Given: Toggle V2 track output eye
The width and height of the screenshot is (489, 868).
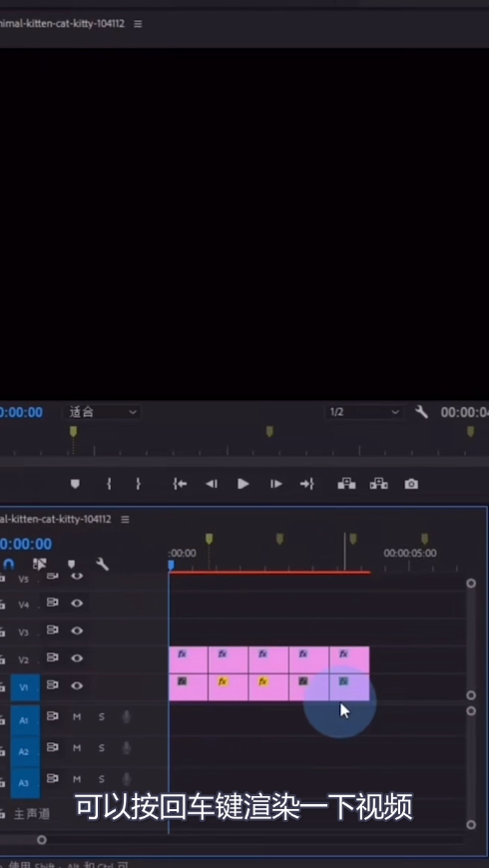Looking at the screenshot, I should 77,658.
